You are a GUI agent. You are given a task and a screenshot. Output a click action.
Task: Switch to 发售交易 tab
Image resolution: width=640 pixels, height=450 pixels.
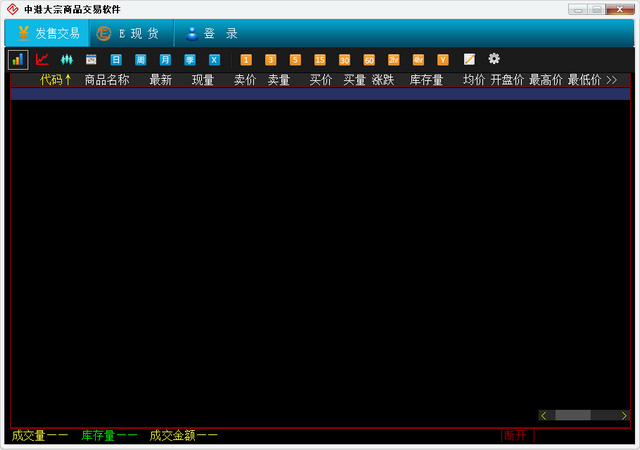pos(47,33)
